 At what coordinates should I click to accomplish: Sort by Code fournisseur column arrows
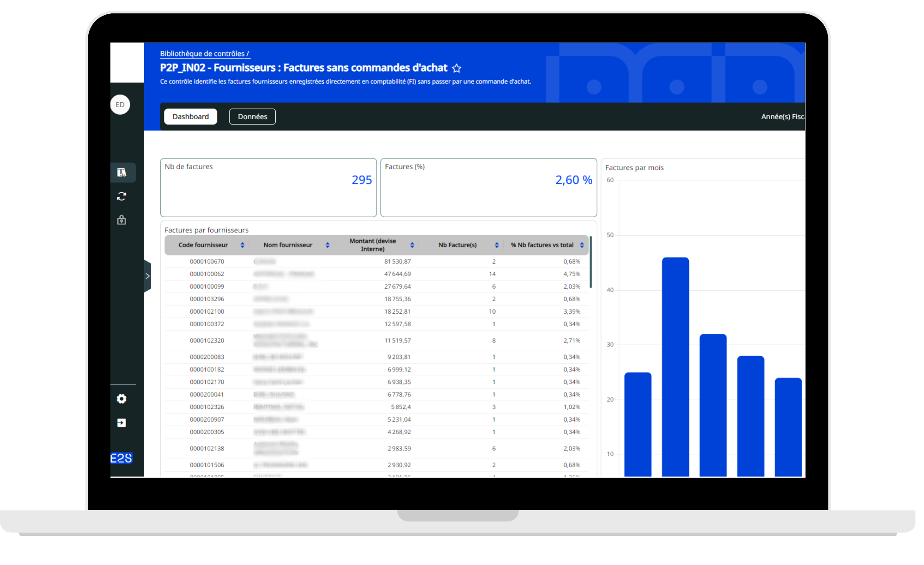click(242, 245)
